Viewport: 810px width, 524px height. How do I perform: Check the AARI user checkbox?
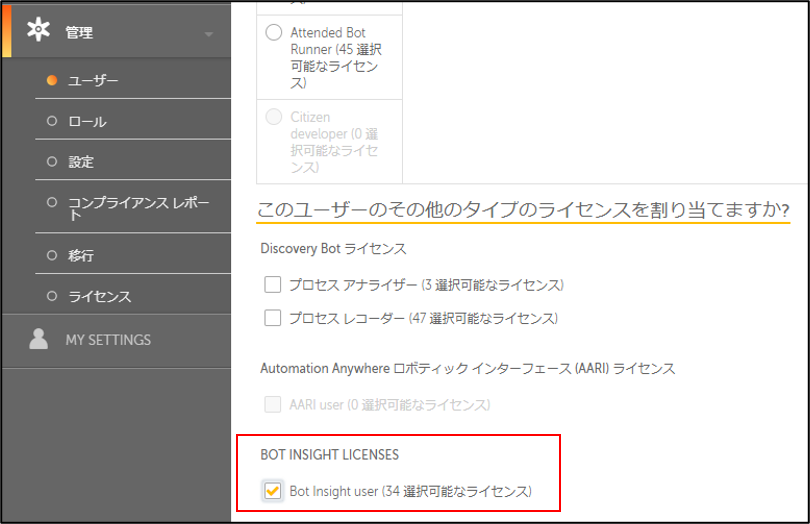point(273,404)
